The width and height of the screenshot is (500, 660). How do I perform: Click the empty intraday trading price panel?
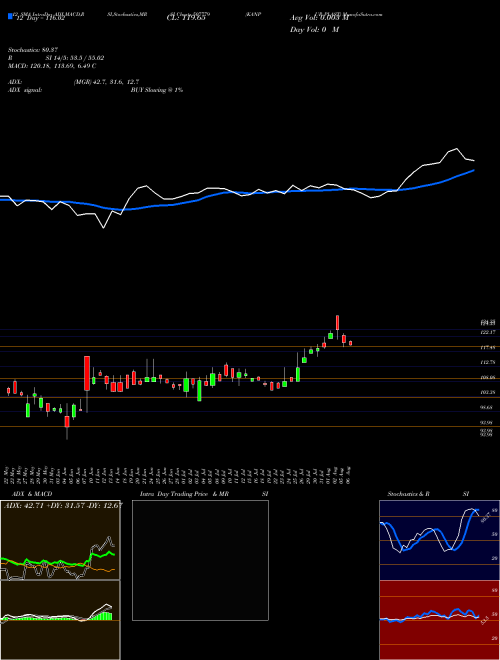[200, 560]
